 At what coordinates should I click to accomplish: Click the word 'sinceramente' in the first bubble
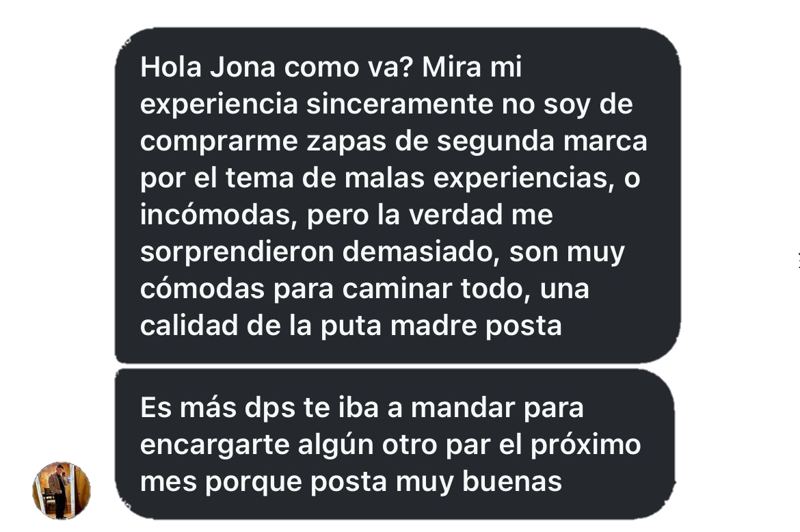click(x=399, y=104)
